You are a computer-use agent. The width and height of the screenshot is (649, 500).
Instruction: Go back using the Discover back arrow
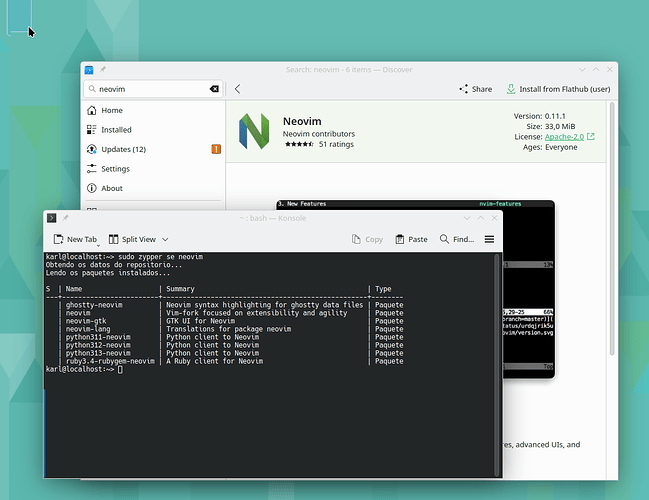(237, 89)
